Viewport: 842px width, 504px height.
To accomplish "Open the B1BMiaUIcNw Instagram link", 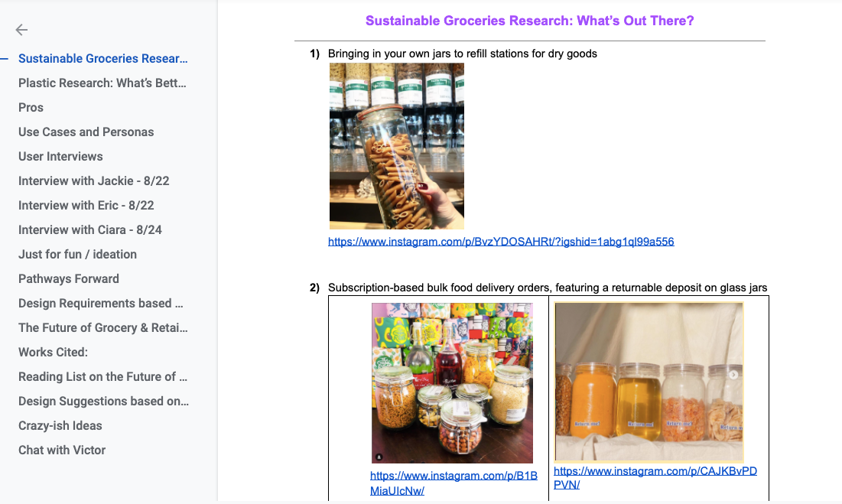I will (x=454, y=483).
